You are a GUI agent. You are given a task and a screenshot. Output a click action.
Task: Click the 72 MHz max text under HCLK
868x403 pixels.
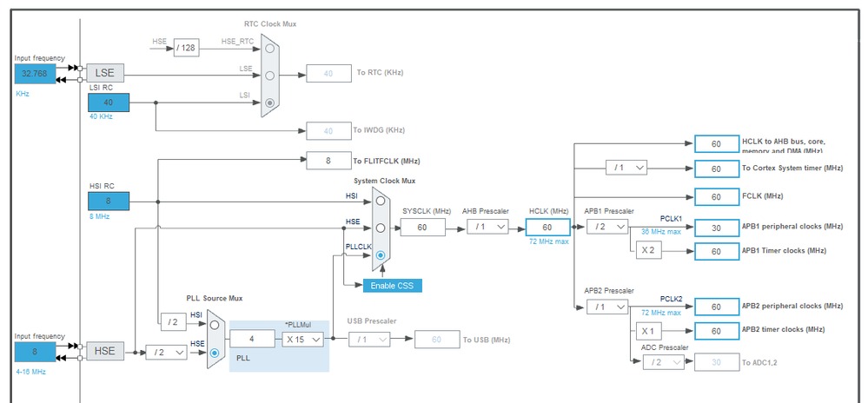[x=548, y=242]
